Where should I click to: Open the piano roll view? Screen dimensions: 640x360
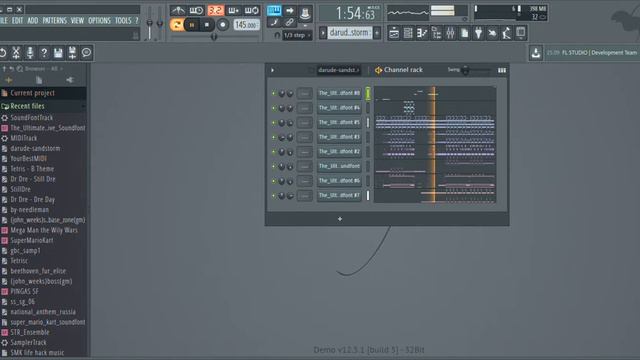coord(422,33)
